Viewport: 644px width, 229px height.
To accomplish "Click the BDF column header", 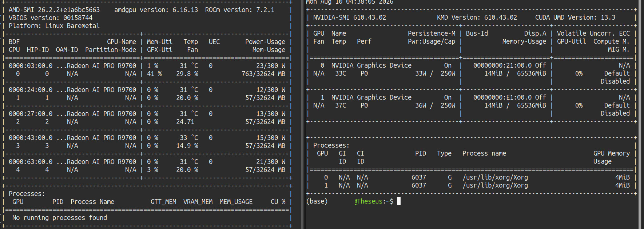I will click(x=14, y=42).
